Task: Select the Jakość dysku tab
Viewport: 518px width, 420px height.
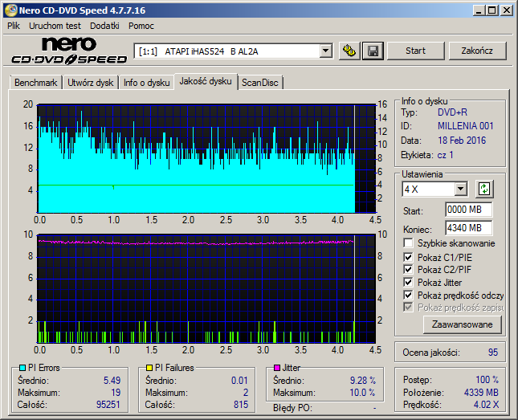Action: pyautogui.click(x=206, y=81)
